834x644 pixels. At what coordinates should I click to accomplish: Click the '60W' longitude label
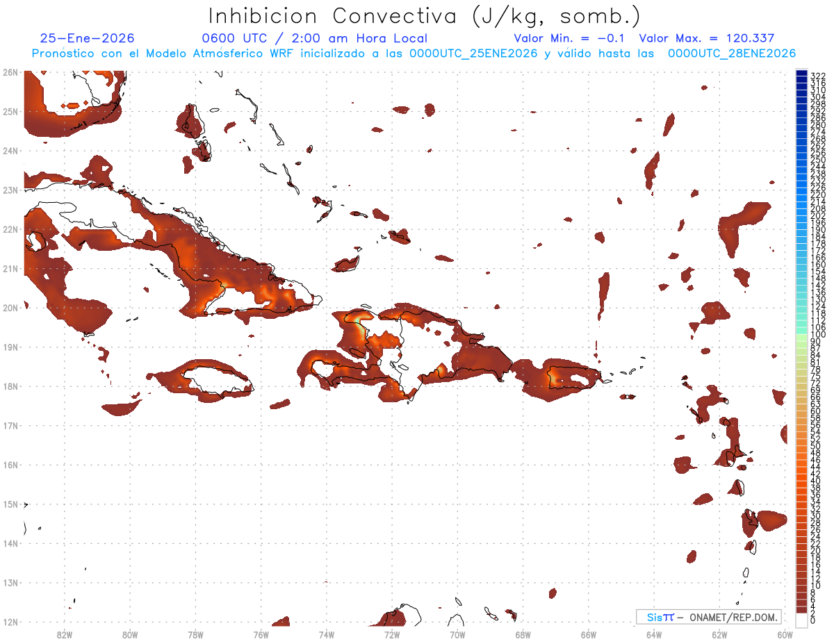[x=785, y=634]
